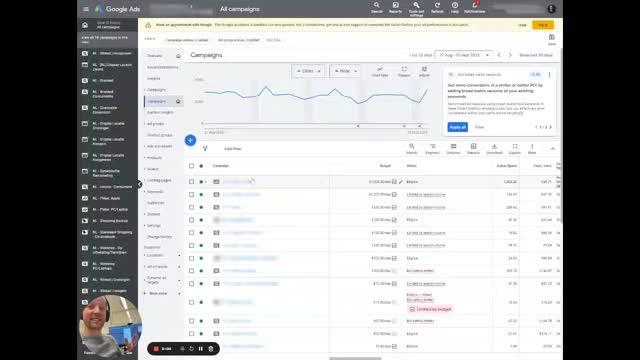Open the Search tool in top bar
Screen dimensions: 640x360
(x=377, y=7)
